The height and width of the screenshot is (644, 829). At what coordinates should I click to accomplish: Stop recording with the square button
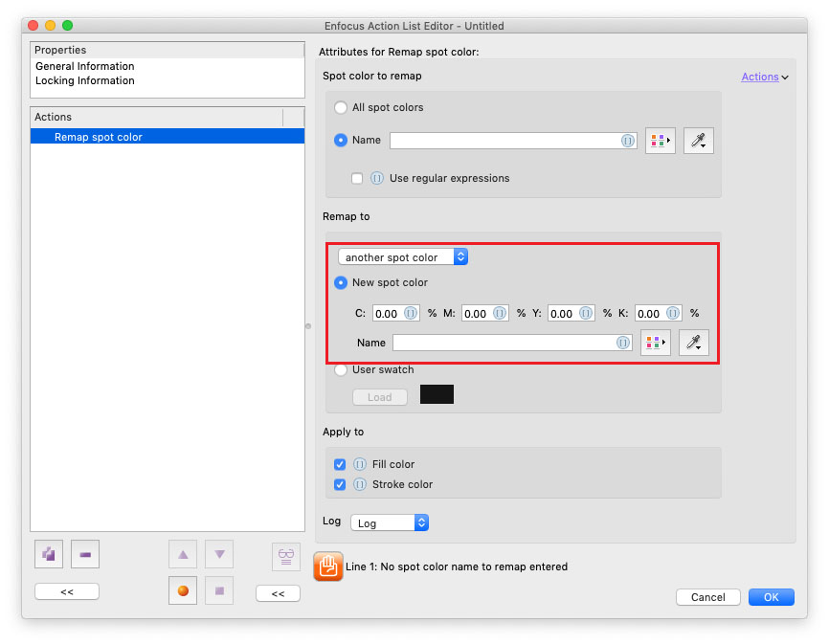[219, 590]
